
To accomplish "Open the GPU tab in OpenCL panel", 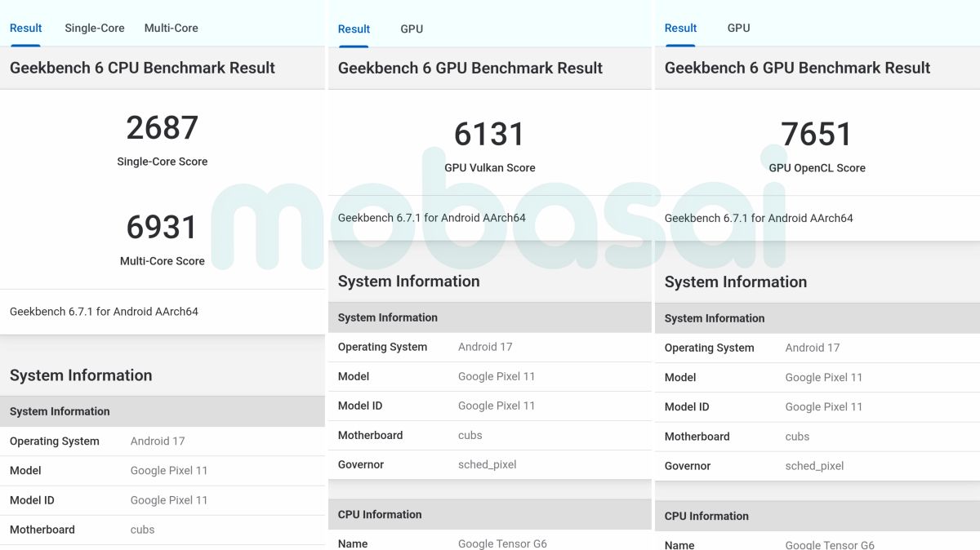I will [738, 28].
